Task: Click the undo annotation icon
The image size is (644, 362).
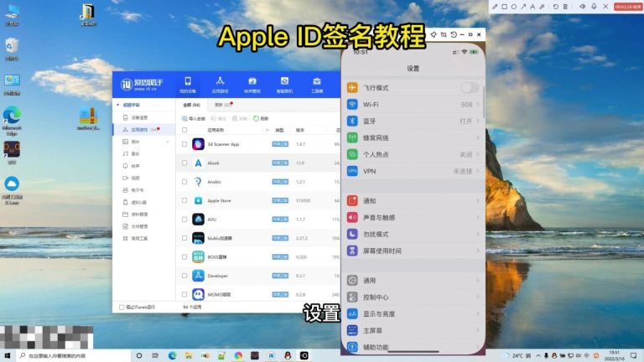Action: coord(556,7)
